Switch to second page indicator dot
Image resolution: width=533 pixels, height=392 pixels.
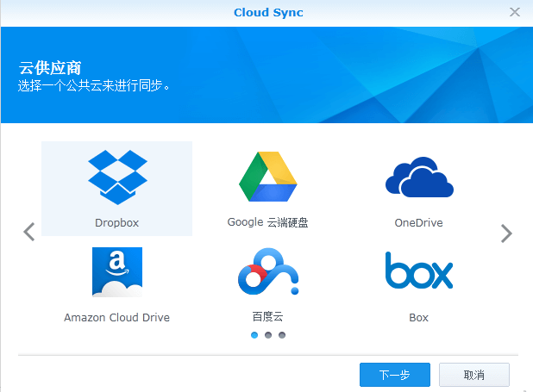pos(268,335)
